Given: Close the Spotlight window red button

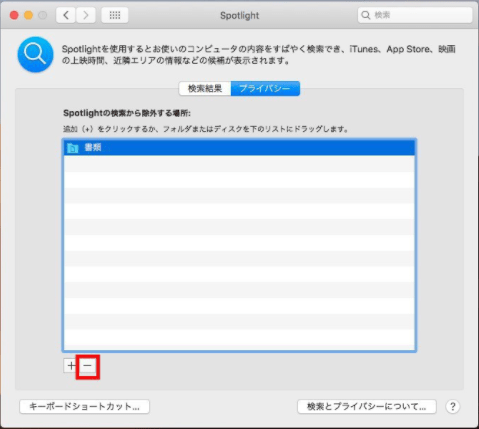Looking at the screenshot, I should click(14, 15).
